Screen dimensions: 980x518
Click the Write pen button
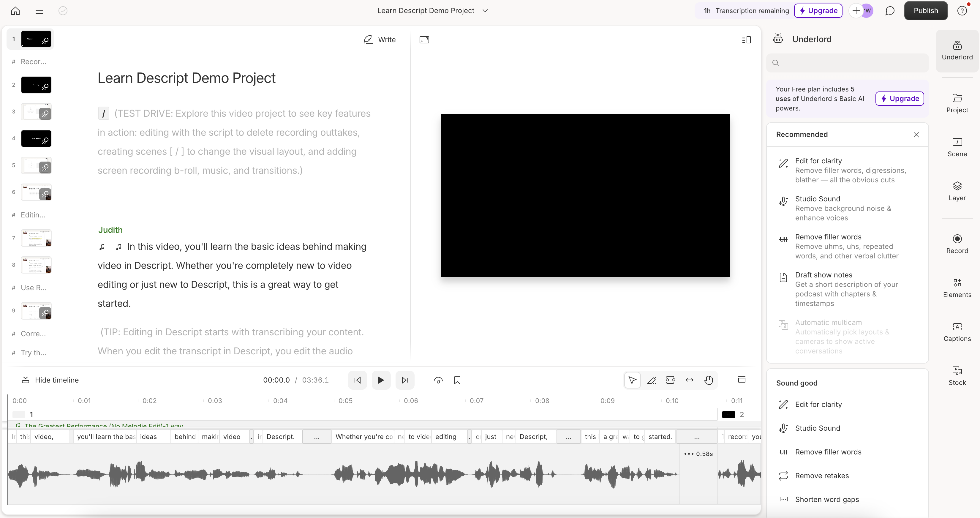point(379,40)
